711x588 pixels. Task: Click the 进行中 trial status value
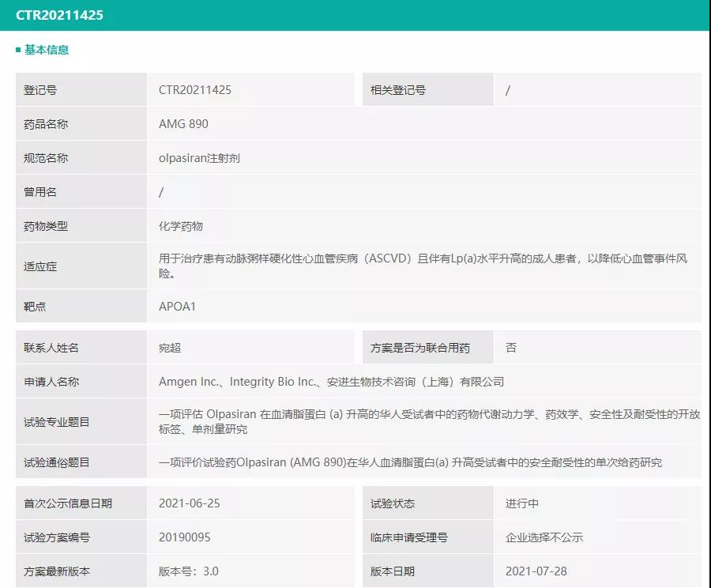pos(522,503)
